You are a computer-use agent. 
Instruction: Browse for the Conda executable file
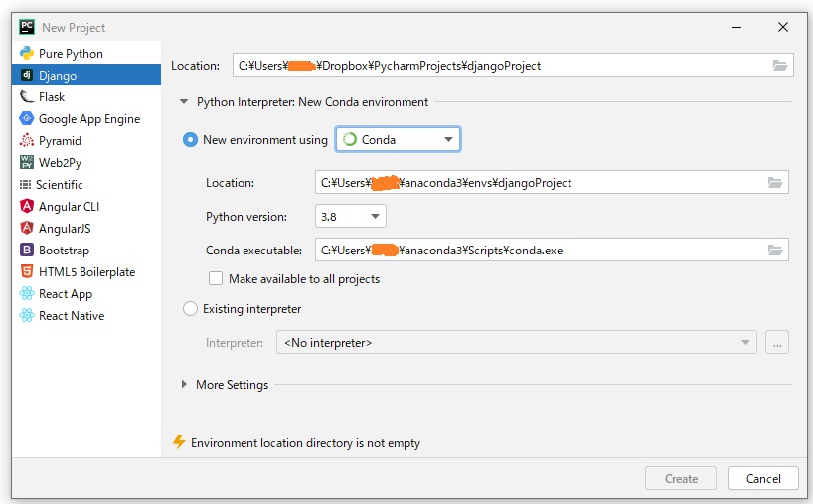775,251
